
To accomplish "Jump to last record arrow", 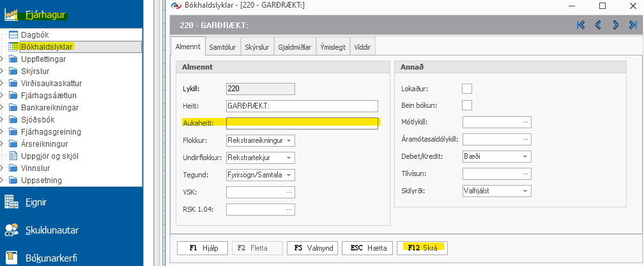I will pos(632,25).
